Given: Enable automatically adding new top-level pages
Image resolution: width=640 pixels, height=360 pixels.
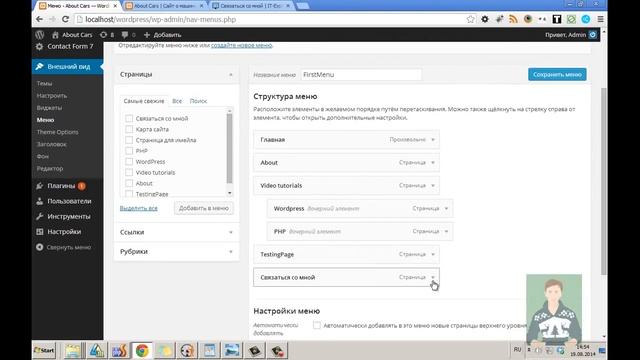Looking at the screenshot, I should [317, 325].
